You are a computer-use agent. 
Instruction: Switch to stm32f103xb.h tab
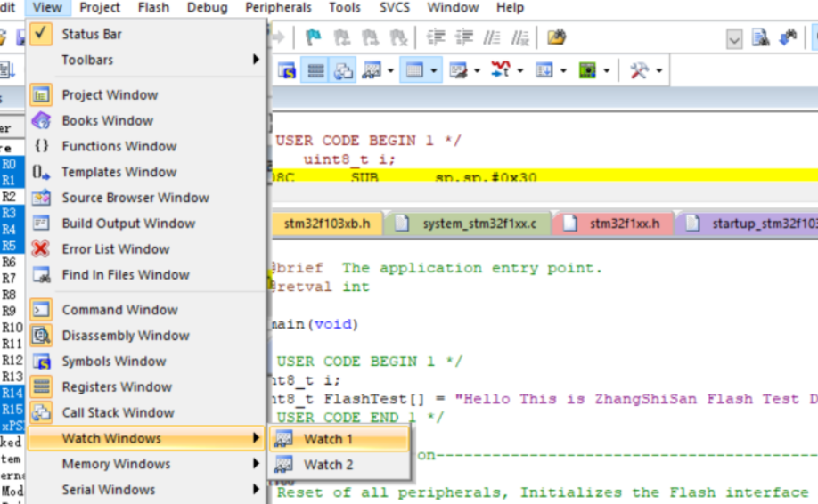tap(327, 224)
